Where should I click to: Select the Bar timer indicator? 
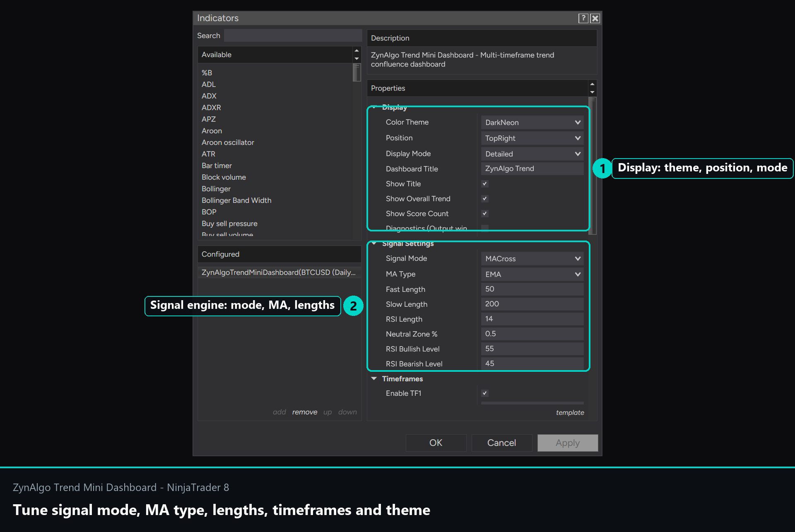pyautogui.click(x=217, y=166)
